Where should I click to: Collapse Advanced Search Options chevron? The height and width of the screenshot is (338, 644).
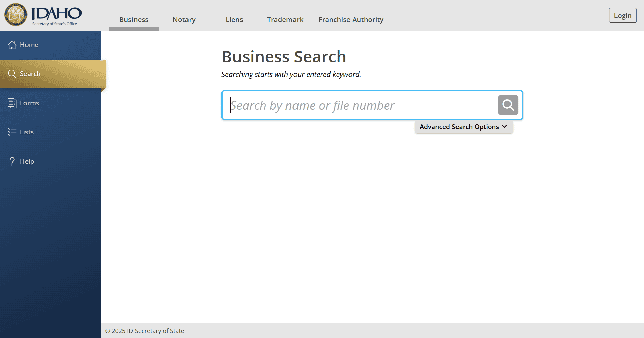[505, 127]
